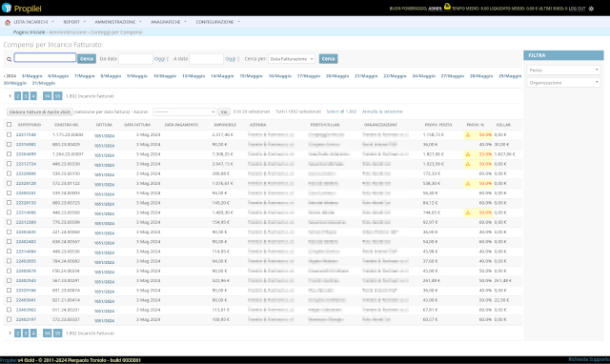Image resolution: width=610 pixels, height=364 pixels.
Task: Check the box for row 22402197
Action: [9, 319]
